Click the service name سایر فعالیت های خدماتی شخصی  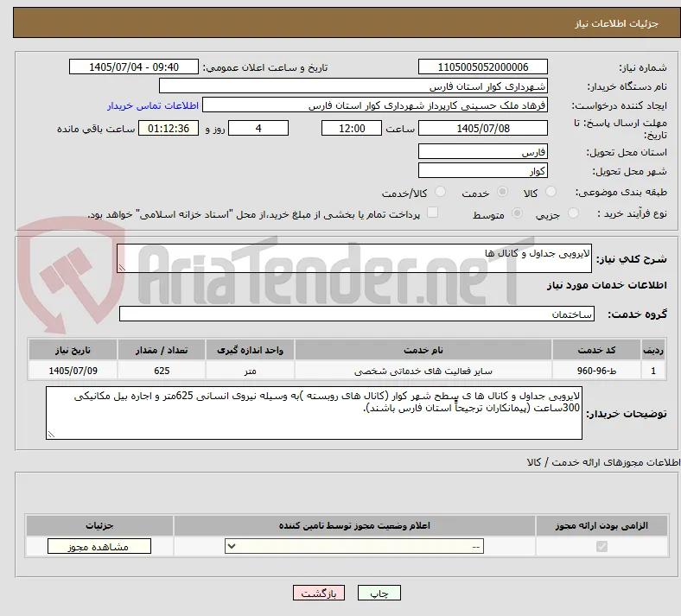coord(423,371)
